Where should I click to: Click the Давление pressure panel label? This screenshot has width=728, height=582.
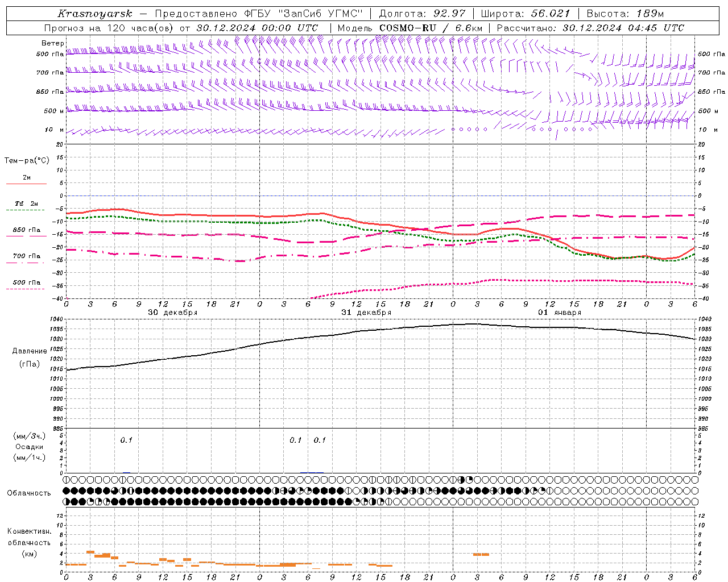[x=30, y=351]
